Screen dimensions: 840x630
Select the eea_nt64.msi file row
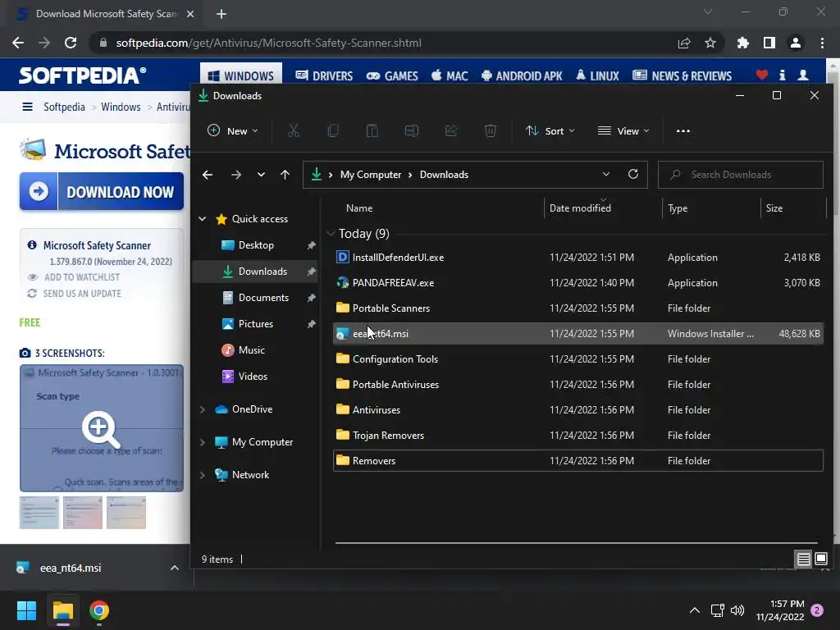pos(578,333)
